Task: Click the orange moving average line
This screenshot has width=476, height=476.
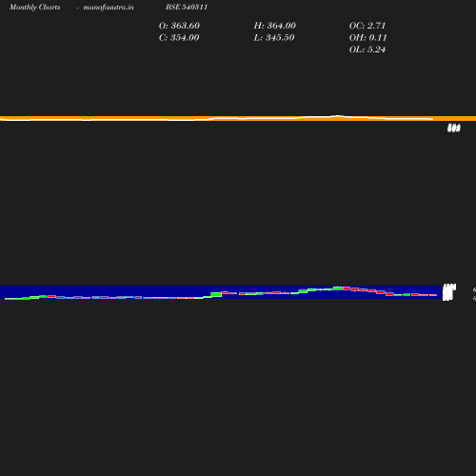Action: click(x=238, y=118)
